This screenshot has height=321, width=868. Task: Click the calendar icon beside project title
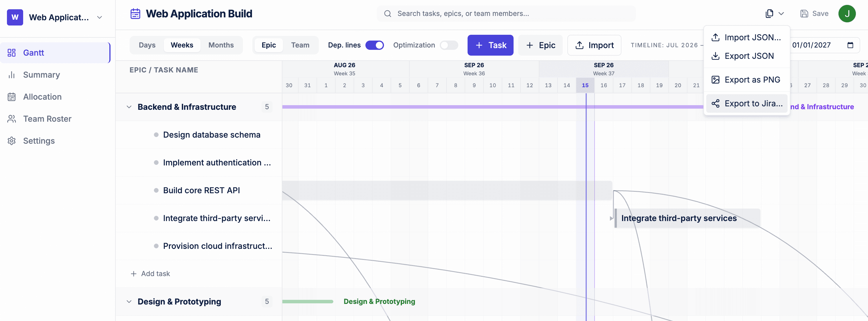(x=135, y=14)
